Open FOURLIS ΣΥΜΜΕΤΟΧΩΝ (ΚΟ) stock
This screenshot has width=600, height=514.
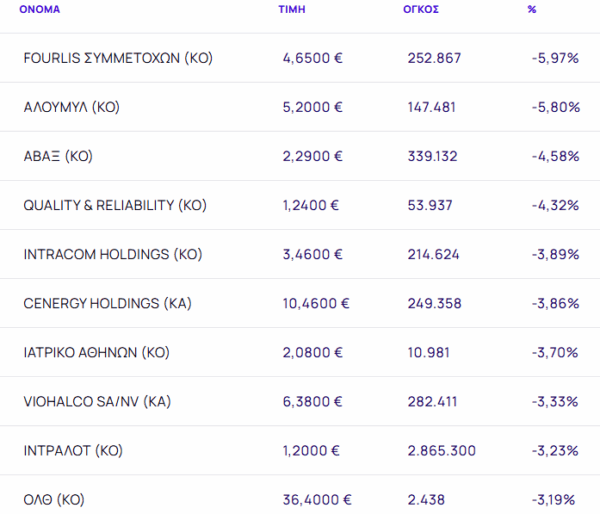click(x=118, y=58)
